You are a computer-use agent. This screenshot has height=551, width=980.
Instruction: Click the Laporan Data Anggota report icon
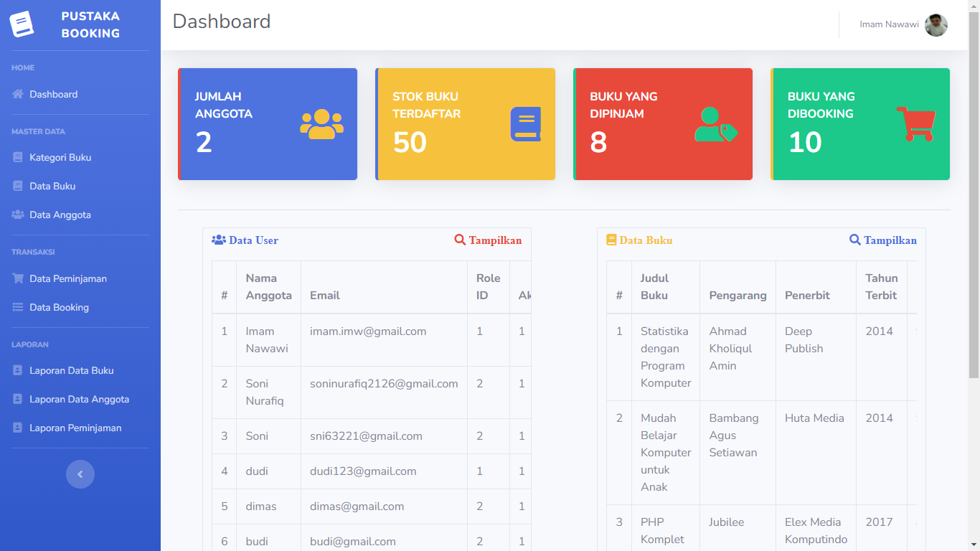(18, 399)
